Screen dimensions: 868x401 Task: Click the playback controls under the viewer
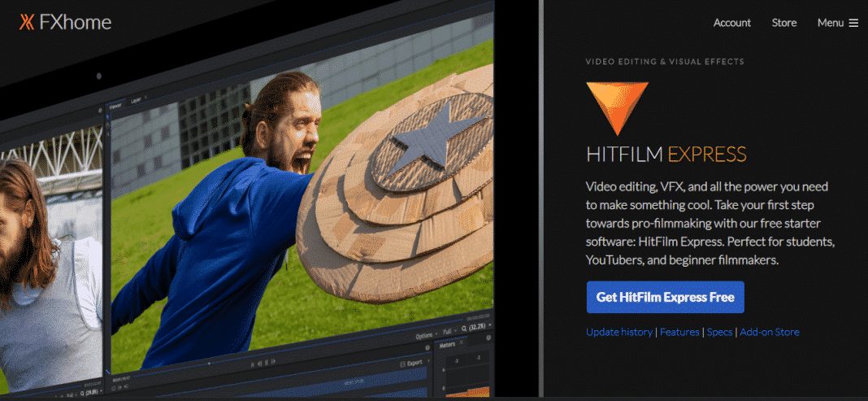(x=263, y=362)
